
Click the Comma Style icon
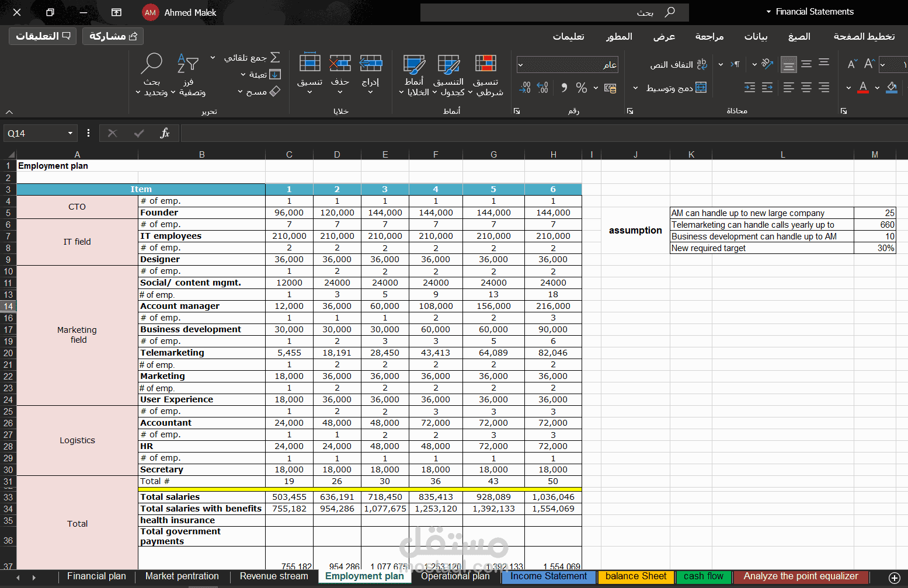click(x=564, y=88)
